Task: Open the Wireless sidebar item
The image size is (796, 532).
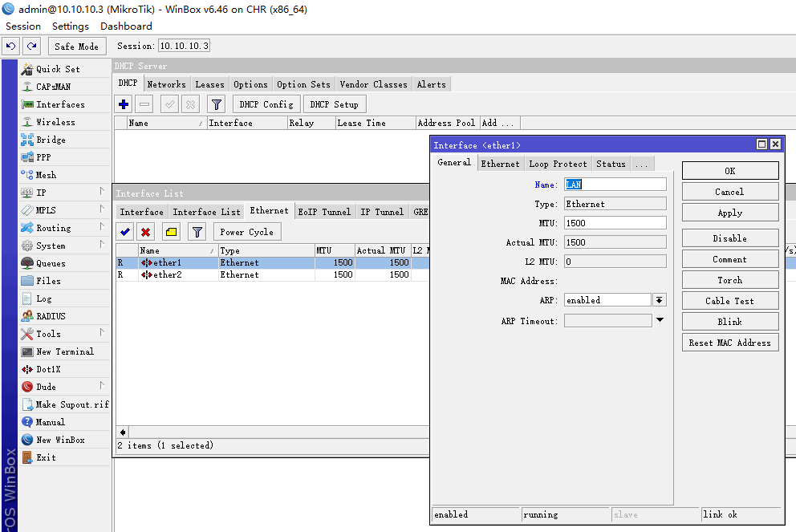Action: click(x=55, y=122)
